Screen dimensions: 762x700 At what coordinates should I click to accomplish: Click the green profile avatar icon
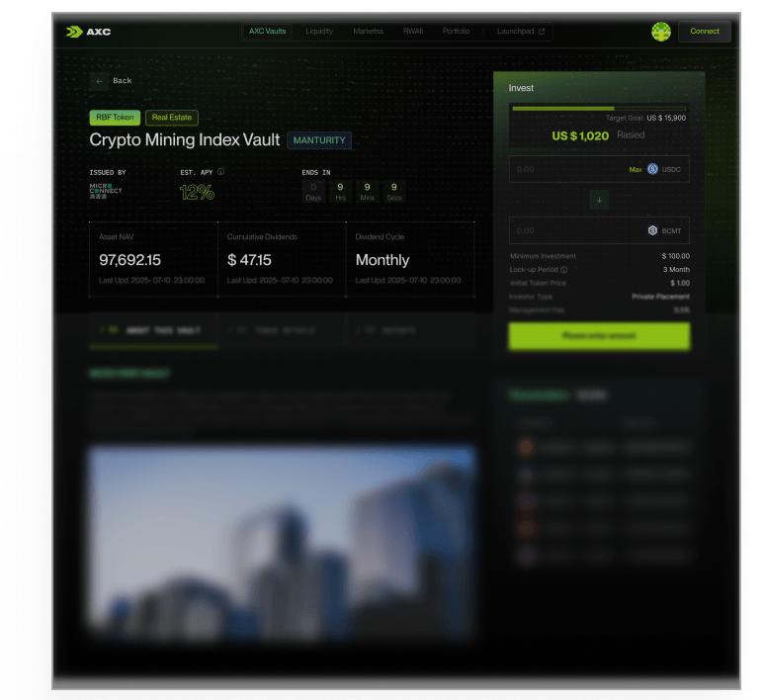click(661, 32)
